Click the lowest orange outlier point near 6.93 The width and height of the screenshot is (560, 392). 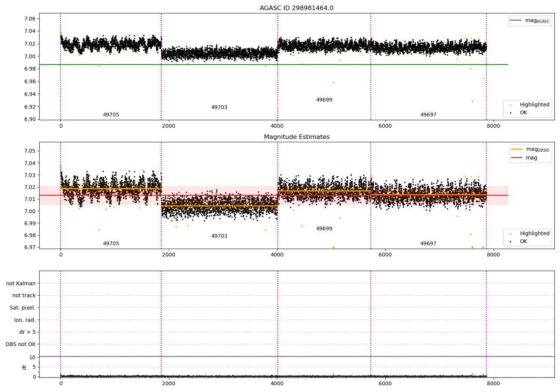tap(472, 101)
